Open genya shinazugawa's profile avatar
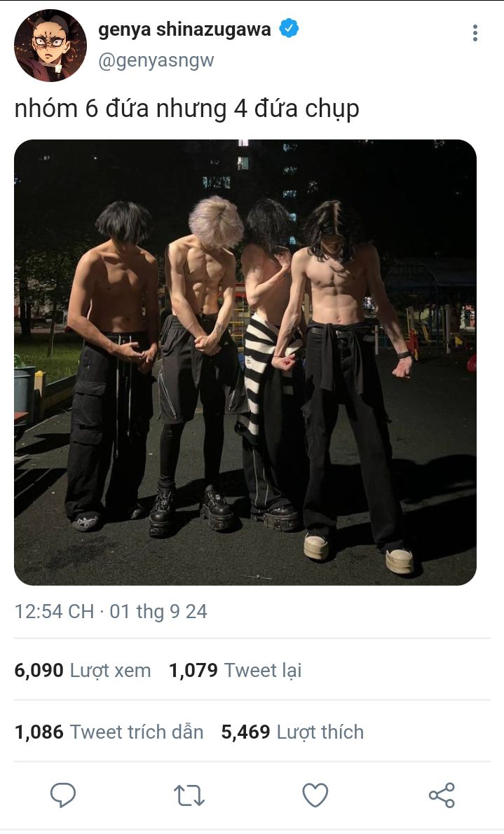The width and height of the screenshot is (504, 834). point(50,46)
